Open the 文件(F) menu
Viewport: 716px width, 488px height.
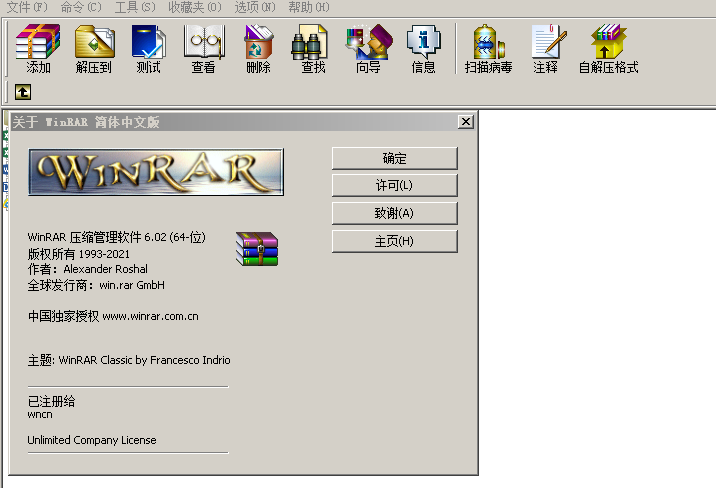click(x=27, y=7)
